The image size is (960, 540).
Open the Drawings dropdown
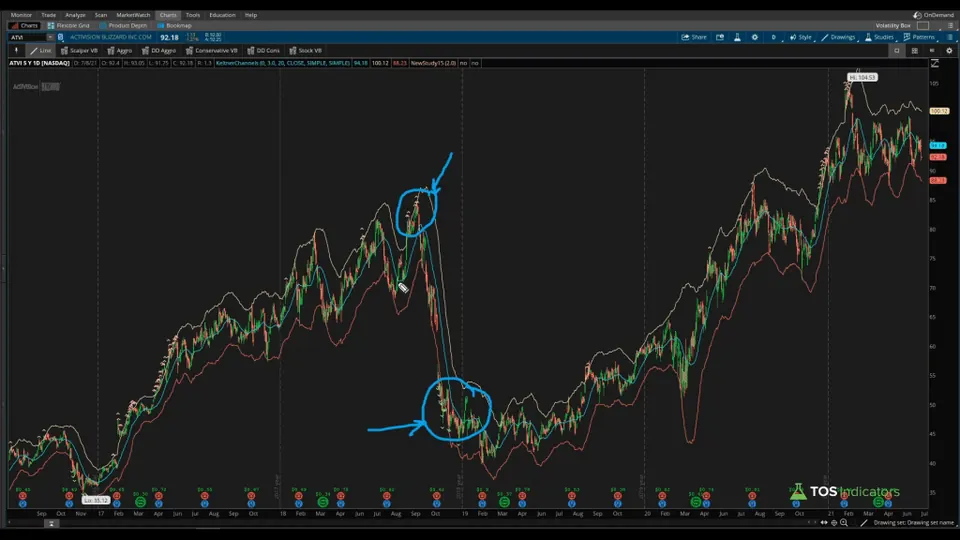click(839, 37)
